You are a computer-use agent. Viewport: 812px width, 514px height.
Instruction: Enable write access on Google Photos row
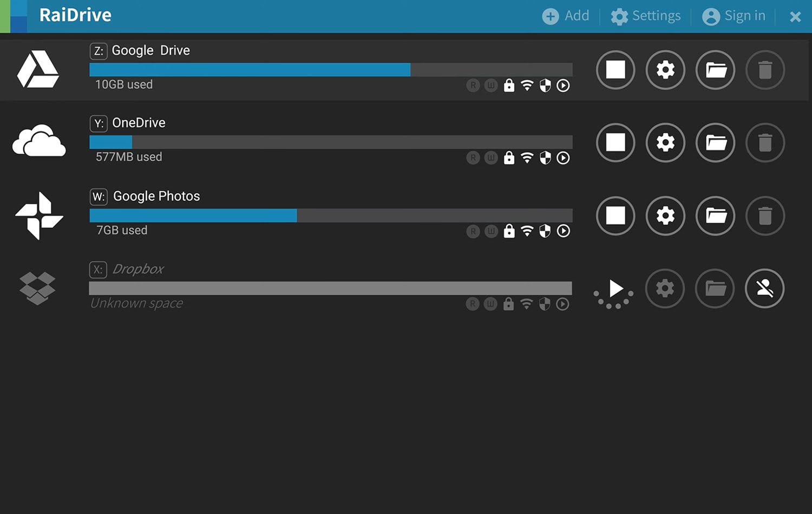(x=490, y=231)
